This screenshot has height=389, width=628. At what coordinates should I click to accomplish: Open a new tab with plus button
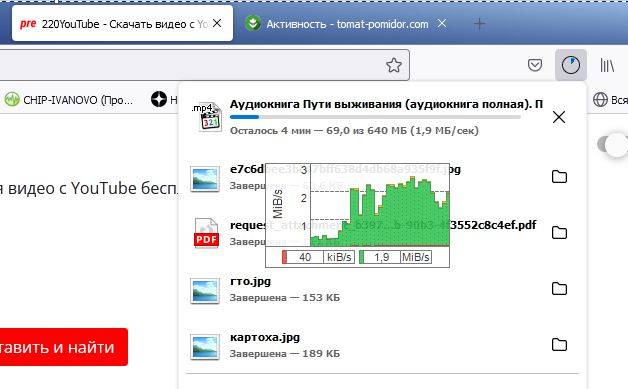(479, 24)
